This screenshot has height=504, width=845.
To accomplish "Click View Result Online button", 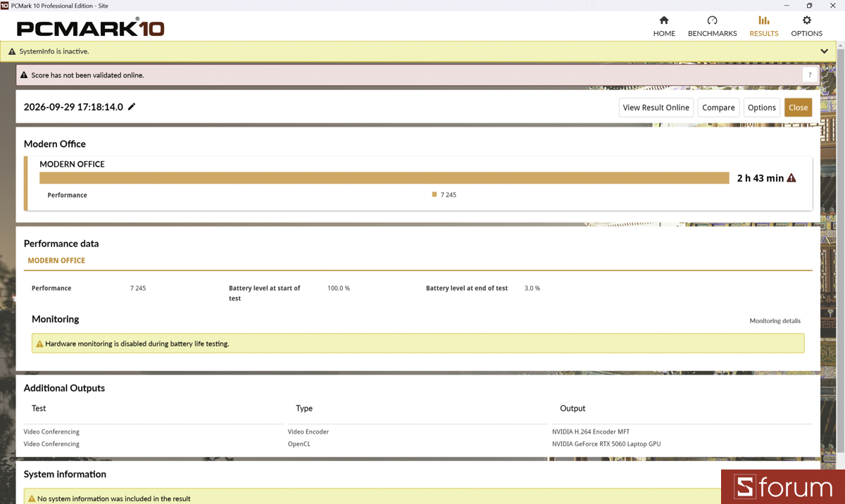I will tap(656, 108).
